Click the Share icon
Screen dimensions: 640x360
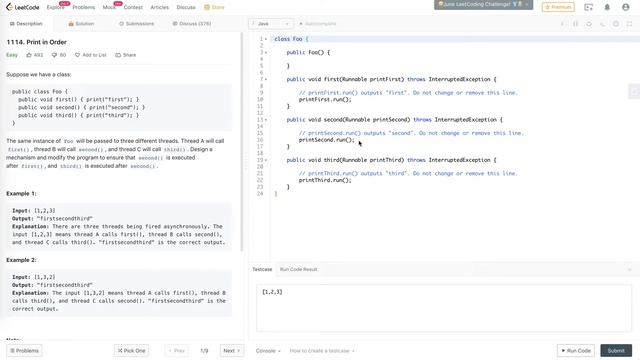point(118,55)
